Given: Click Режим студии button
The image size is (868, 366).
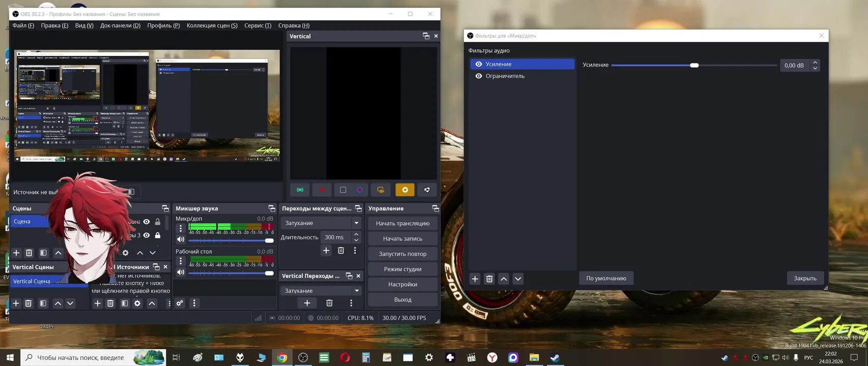Looking at the screenshot, I should pos(402,269).
